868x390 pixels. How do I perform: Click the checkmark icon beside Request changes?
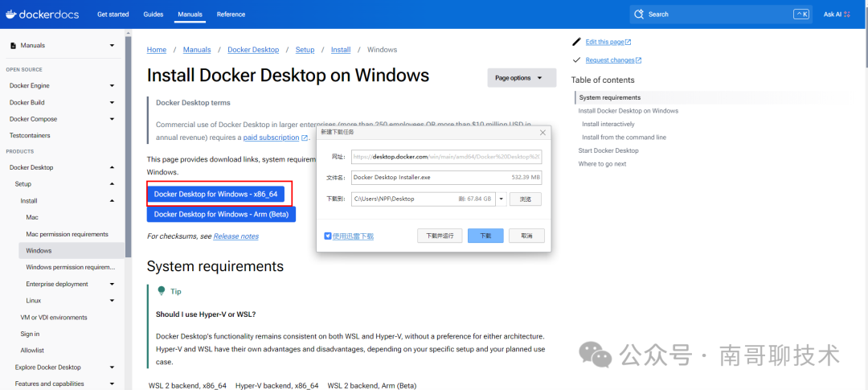pyautogui.click(x=577, y=60)
